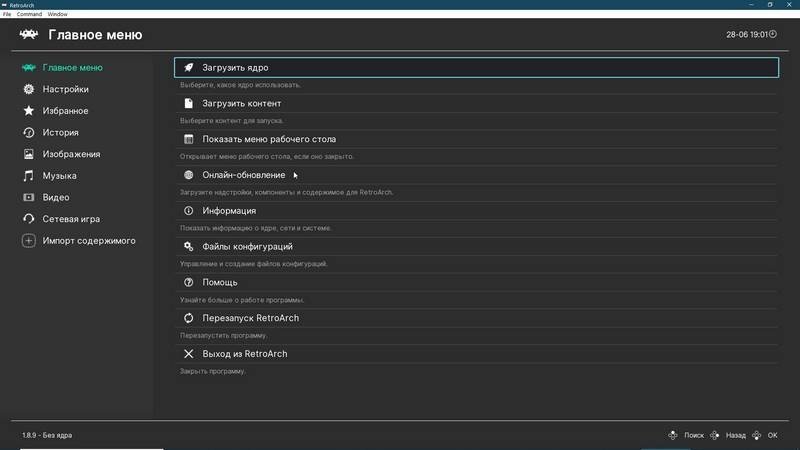Click the X icon for Выход из RetroArch
The height and width of the screenshot is (450, 800).
point(188,354)
